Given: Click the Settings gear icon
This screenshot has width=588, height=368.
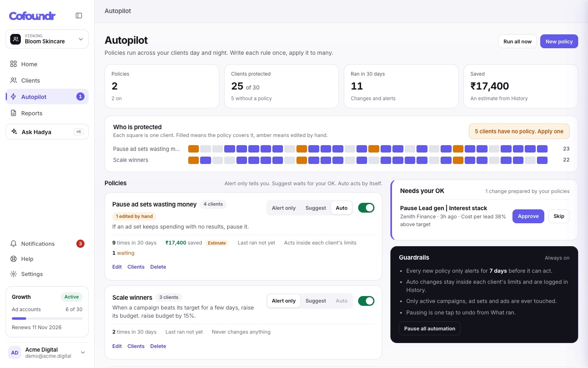Looking at the screenshot, I should point(13,274).
